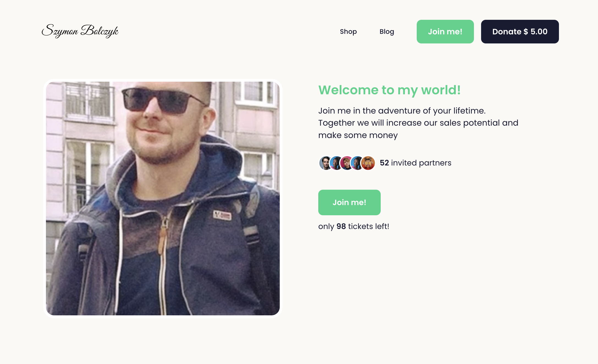Click the Welcome to my world! heading
Screen dimensions: 598x364
coord(389,90)
